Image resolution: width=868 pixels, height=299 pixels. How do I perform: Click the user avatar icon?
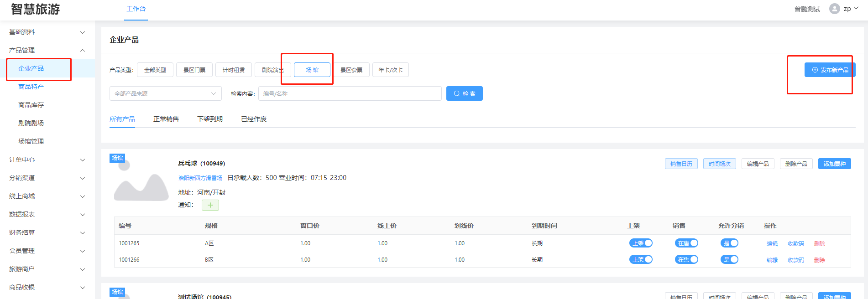[834, 9]
